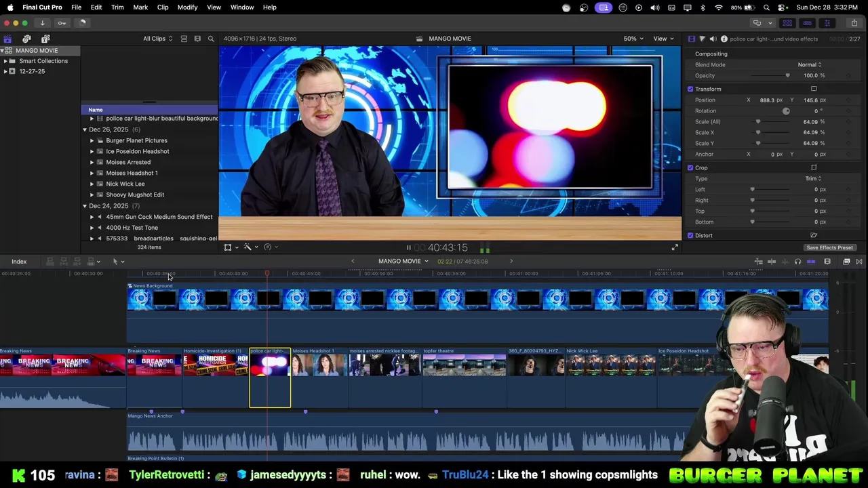Switch to the Color inspector tab

[x=702, y=39]
